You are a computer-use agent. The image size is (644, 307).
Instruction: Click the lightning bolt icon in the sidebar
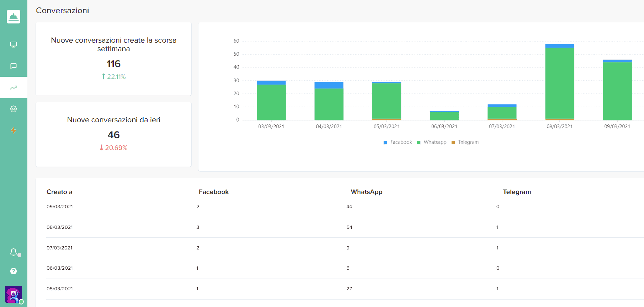(x=14, y=130)
